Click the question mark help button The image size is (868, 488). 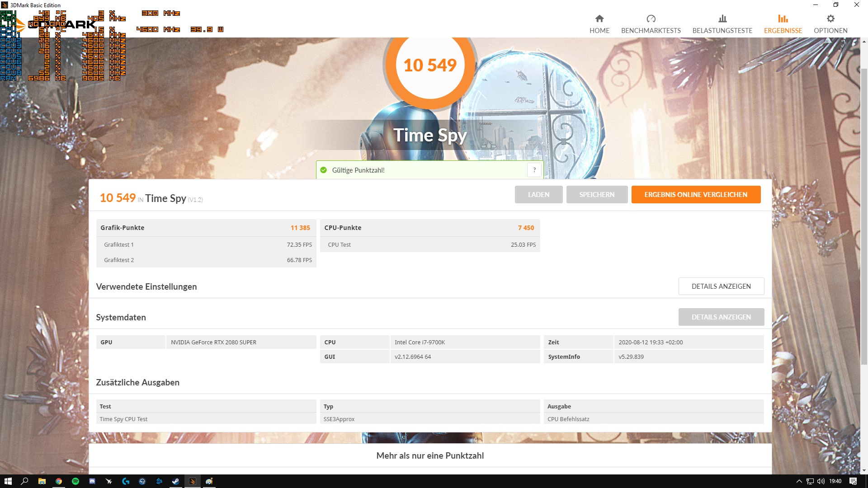[534, 170]
